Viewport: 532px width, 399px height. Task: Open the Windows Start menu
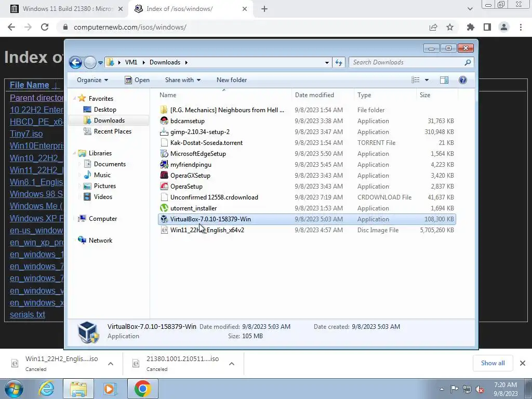point(14,389)
